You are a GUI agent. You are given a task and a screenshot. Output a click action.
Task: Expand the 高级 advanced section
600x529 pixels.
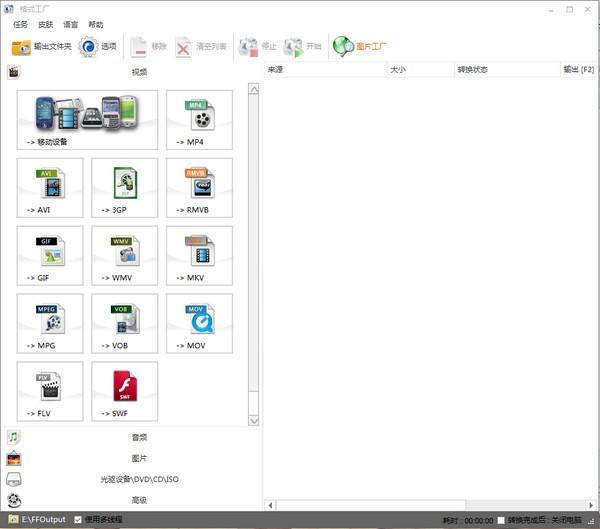(x=138, y=500)
